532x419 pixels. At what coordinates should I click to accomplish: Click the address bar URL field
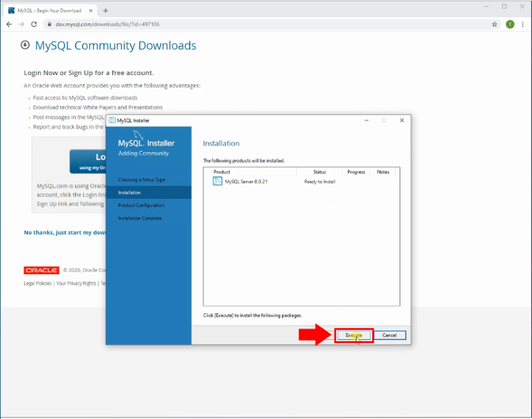(x=266, y=24)
